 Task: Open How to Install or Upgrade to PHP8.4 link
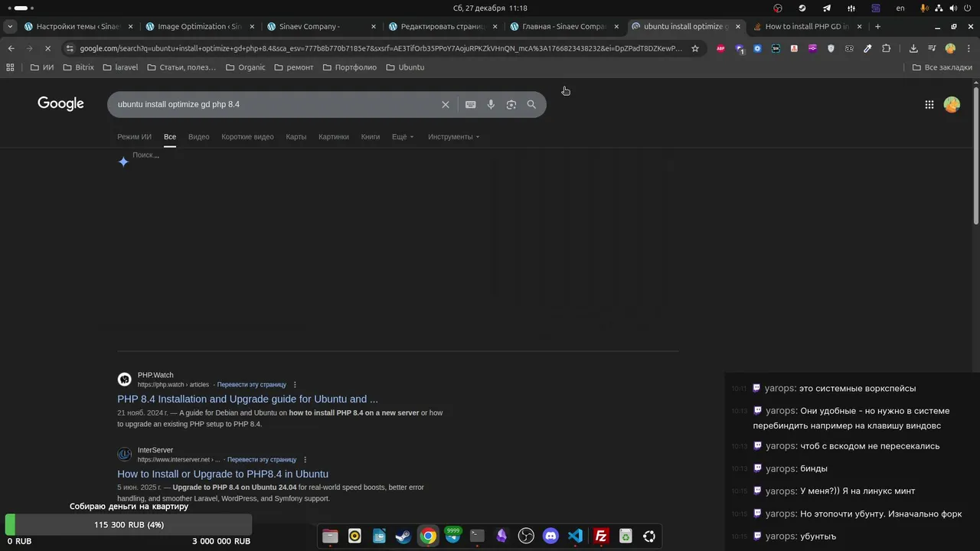pyautogui.click(x=223, y=474)
